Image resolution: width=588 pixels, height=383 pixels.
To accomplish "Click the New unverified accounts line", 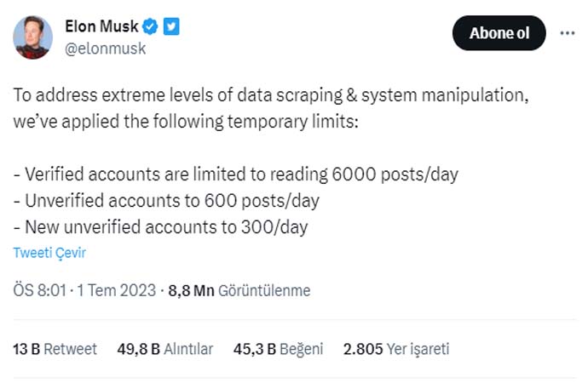I will [160, 227].
